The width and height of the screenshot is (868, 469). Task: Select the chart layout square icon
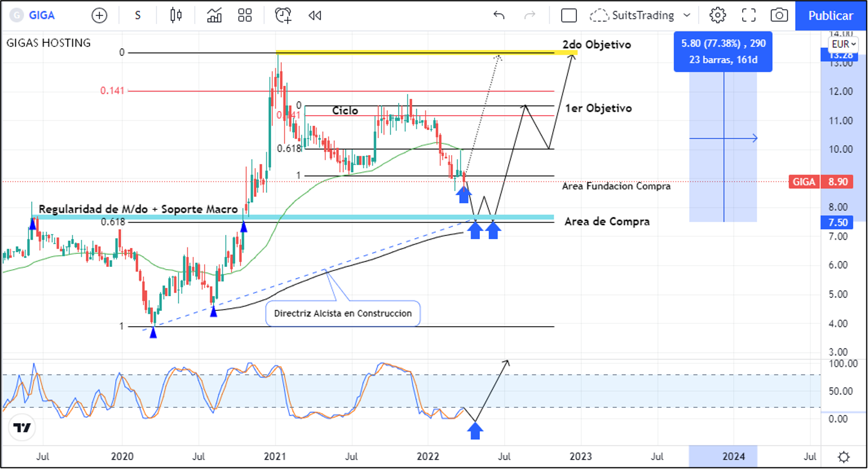click(569, 15)
